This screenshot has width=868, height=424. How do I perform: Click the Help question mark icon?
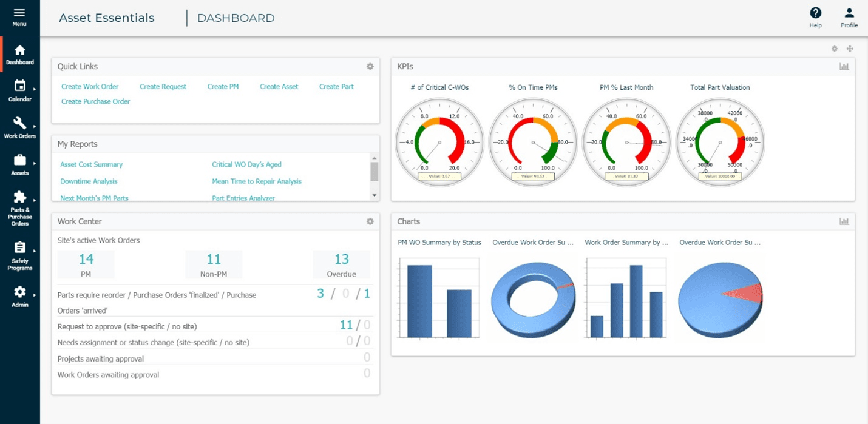[815, 13]
